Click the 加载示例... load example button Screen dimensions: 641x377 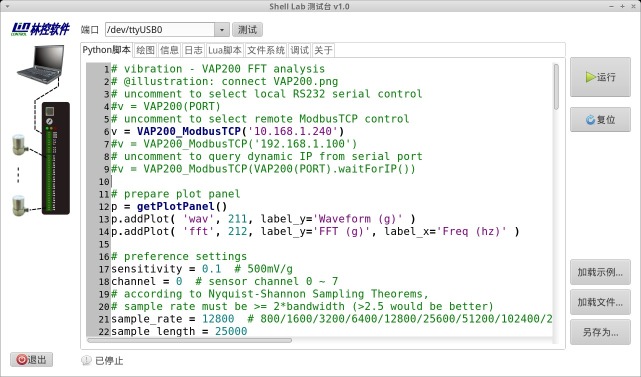pos(600,272)
